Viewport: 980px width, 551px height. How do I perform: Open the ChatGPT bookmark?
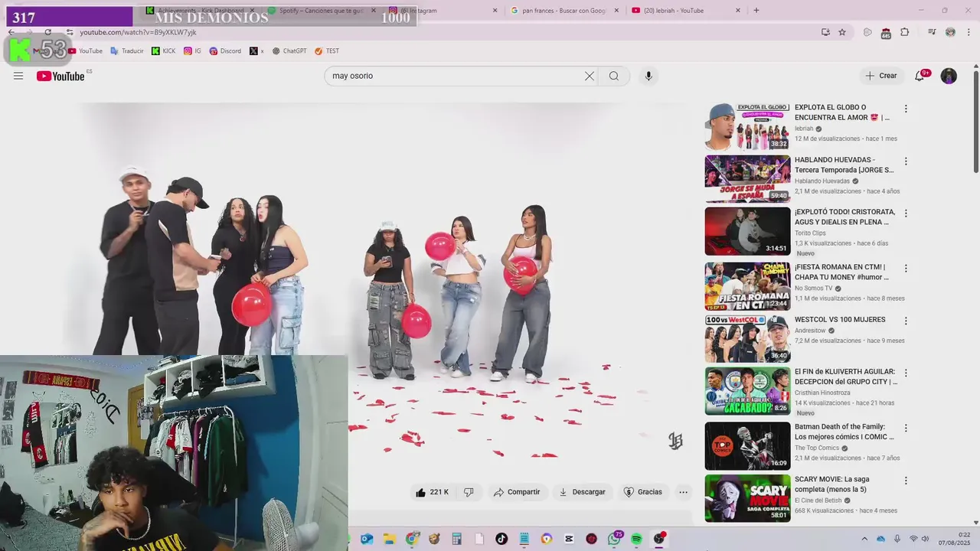click(x=289, y=51)
